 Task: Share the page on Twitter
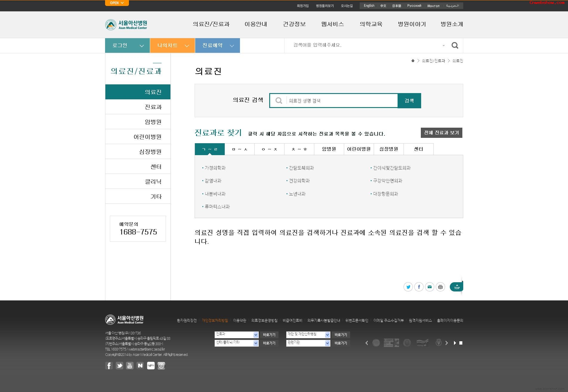tap(408, 287)
